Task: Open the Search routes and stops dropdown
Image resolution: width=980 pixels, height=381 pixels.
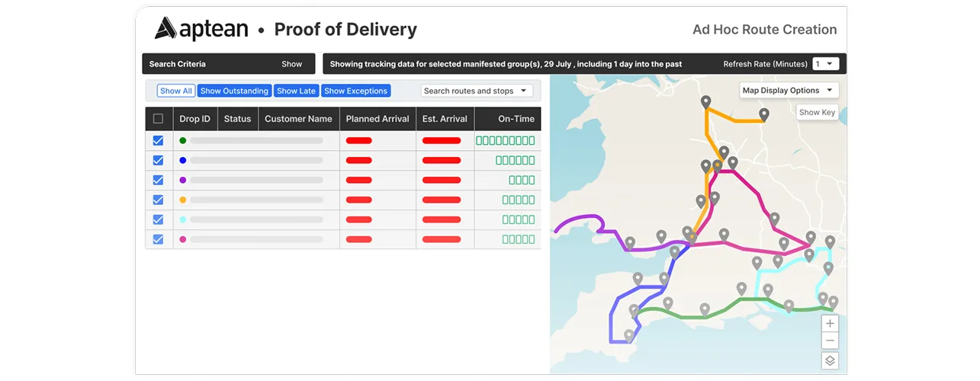Action: point(476,91)
